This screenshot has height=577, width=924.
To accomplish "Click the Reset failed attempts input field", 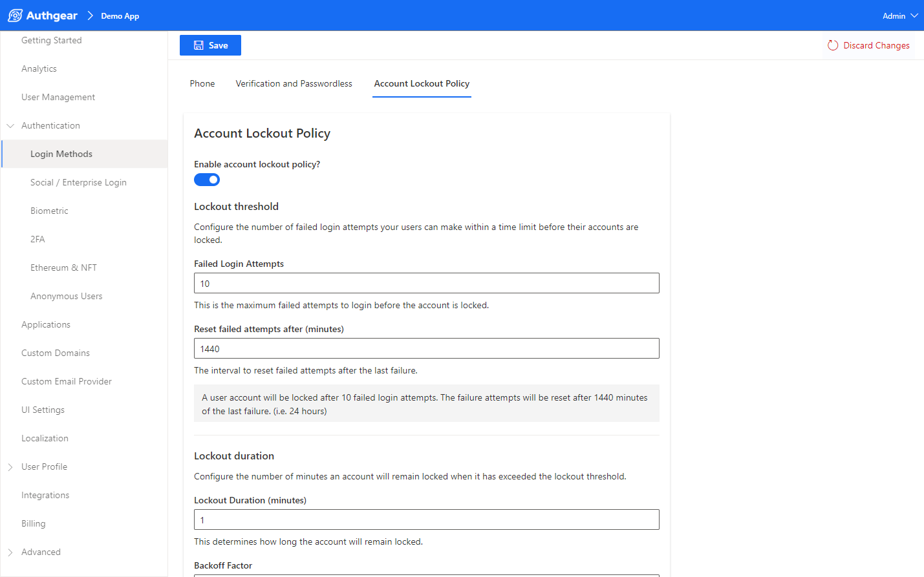I will pyautogui.click(x=426, y=348).
